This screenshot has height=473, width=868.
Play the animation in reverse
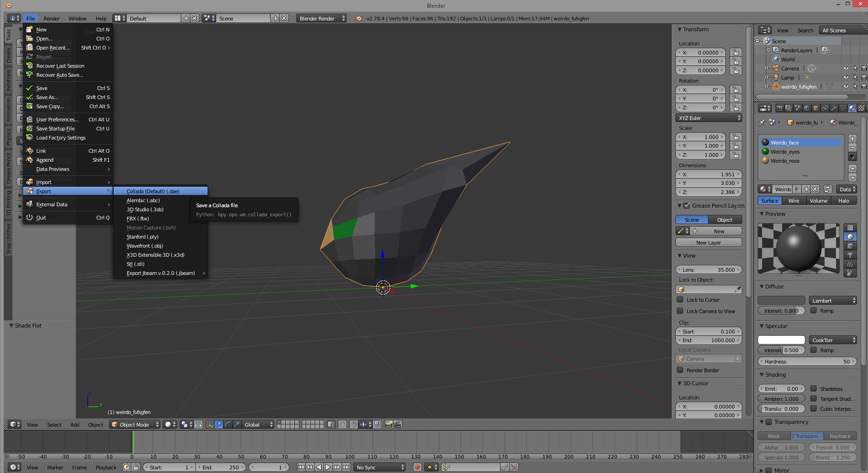pyautogui.click(x=319, y=467)
